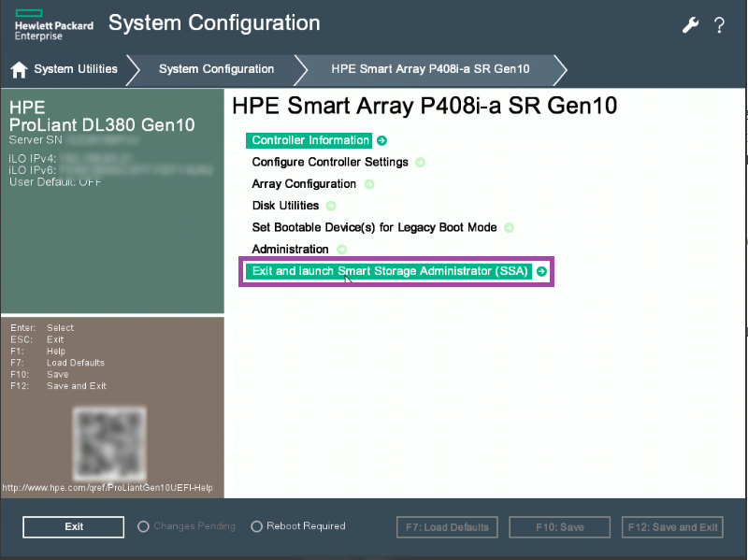748x560 pixels.
Task: Click F7: Load Defaults button
Action: 447,527
